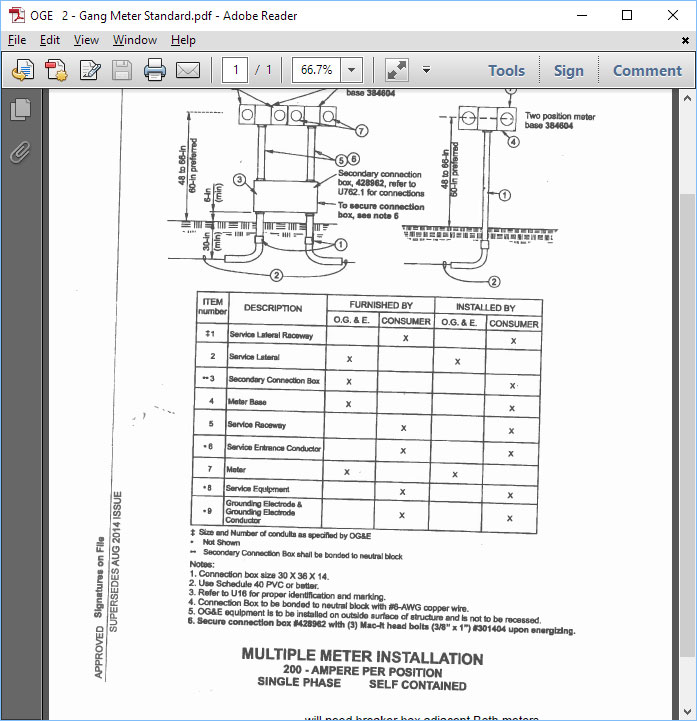Toggle read mode expand arrows icon

pos(397,70)
